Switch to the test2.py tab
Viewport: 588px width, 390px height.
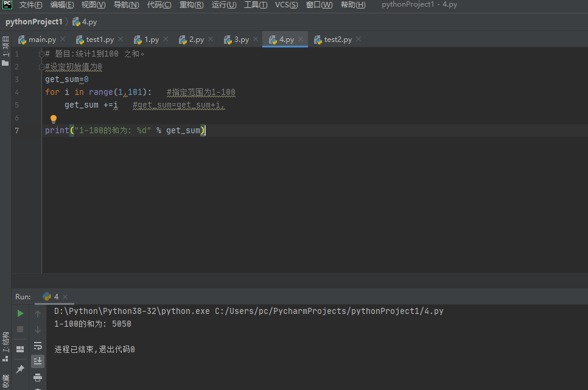pyautogui.click(x=337, y=40)
